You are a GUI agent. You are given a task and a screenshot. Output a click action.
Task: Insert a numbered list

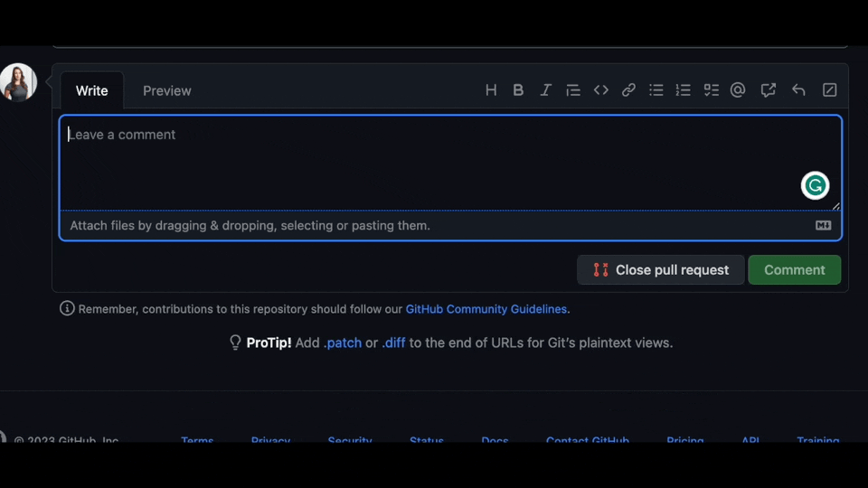(684, 90)
